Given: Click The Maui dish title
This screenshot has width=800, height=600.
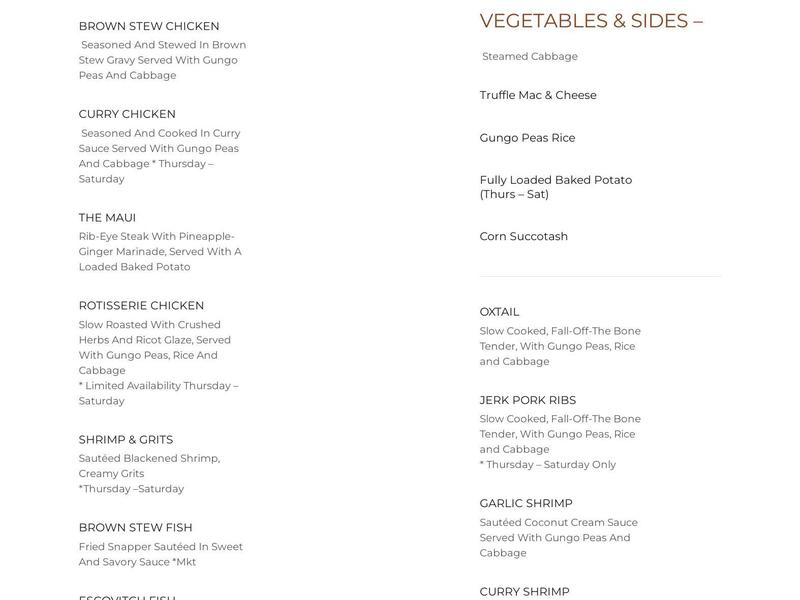Looking at the screenshot, I should point(107,218).
